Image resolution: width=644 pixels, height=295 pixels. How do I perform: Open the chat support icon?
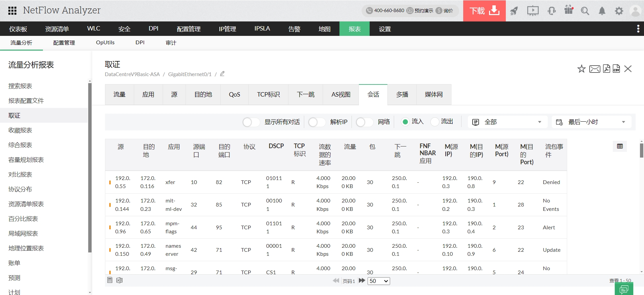[x=624, y=289]
